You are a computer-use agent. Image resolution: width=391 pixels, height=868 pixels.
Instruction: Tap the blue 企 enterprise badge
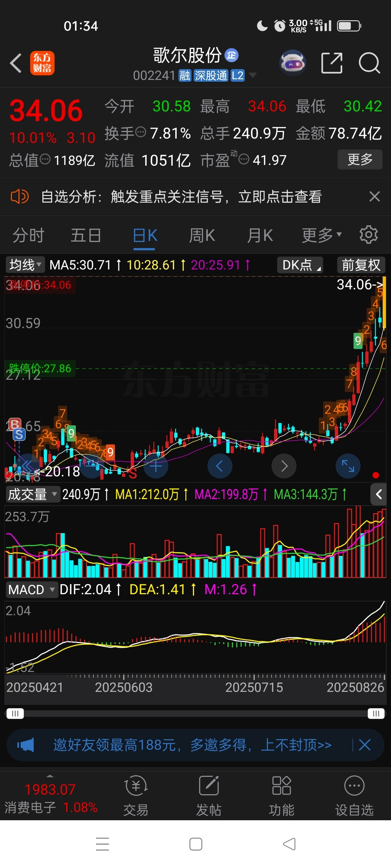click(x=232, y=55)
